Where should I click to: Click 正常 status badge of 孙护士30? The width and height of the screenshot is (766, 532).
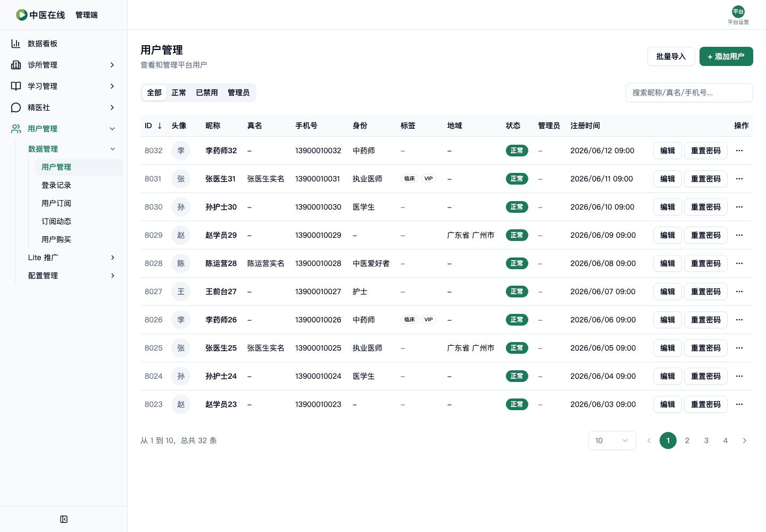517,207
